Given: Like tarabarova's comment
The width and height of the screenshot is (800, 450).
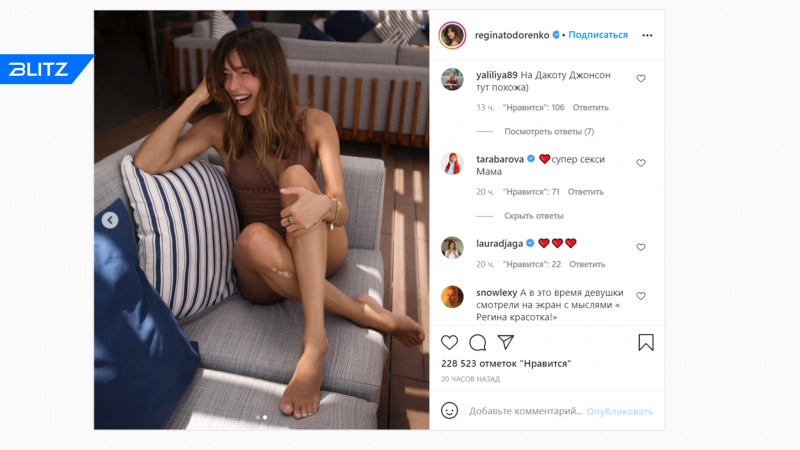Looking at the screenshot, I should 641,163.
